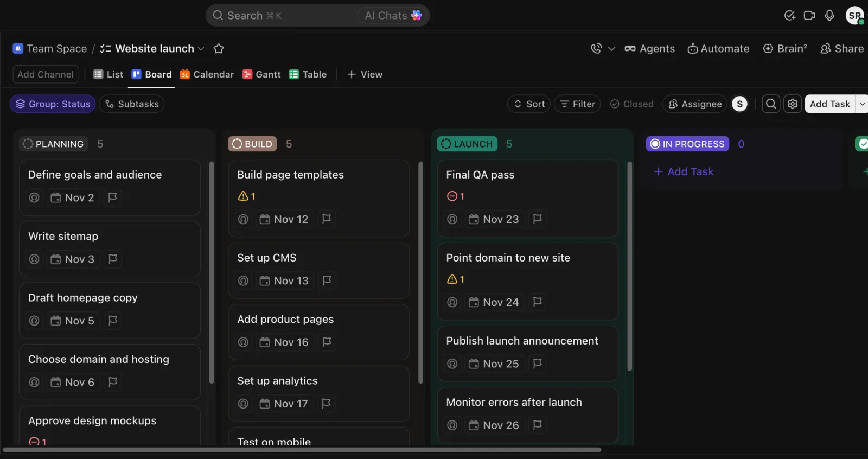Screen dimensions: 868x459
Task: Add a new View
Action: (365, 74)
